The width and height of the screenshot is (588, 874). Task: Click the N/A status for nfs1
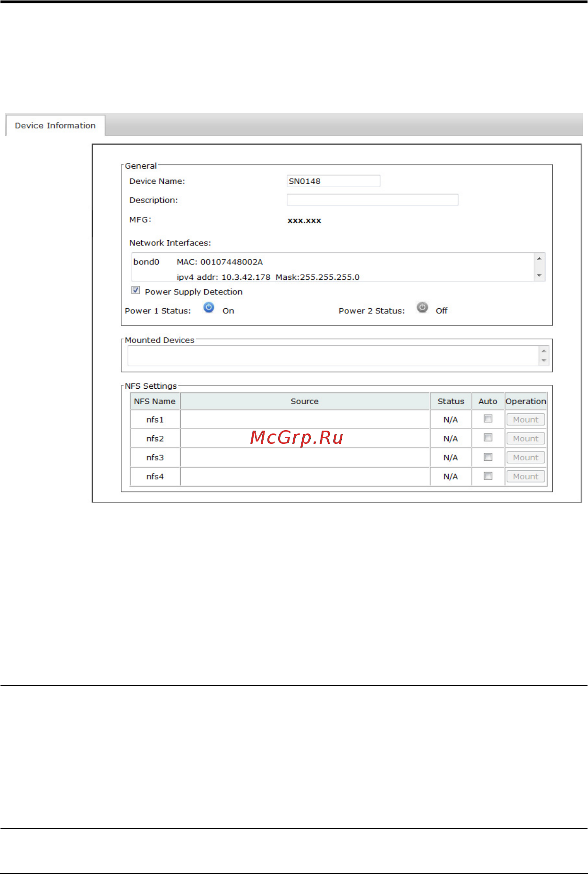click(x=451, y=419)
